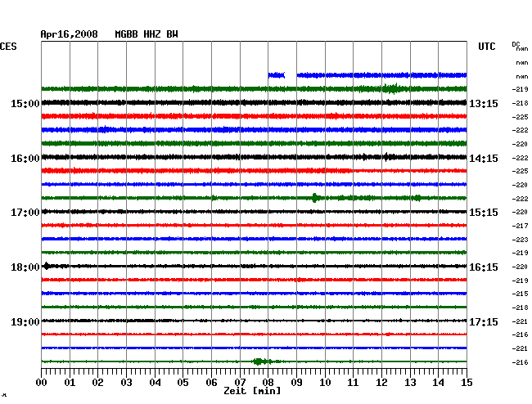Viewport: 532px width, 404px height.
Task: Click the 17:15 UTC time label
Action: point(484,321)
